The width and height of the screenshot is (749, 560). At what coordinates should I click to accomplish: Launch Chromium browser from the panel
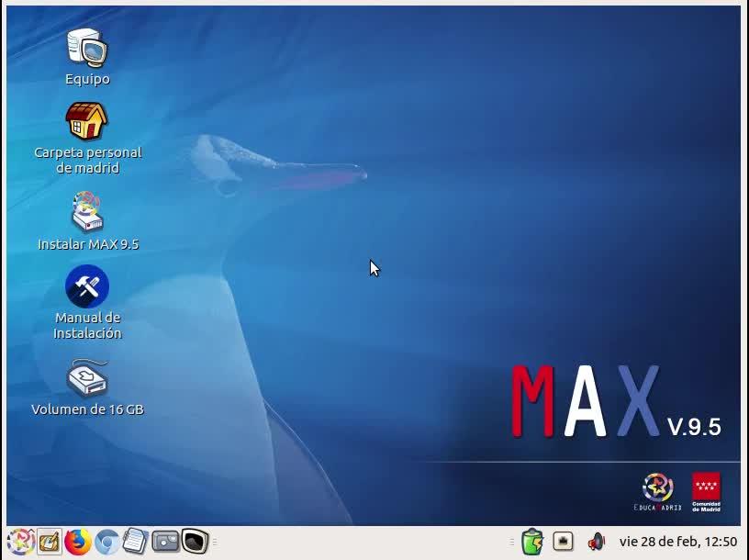tap(107, 542)
